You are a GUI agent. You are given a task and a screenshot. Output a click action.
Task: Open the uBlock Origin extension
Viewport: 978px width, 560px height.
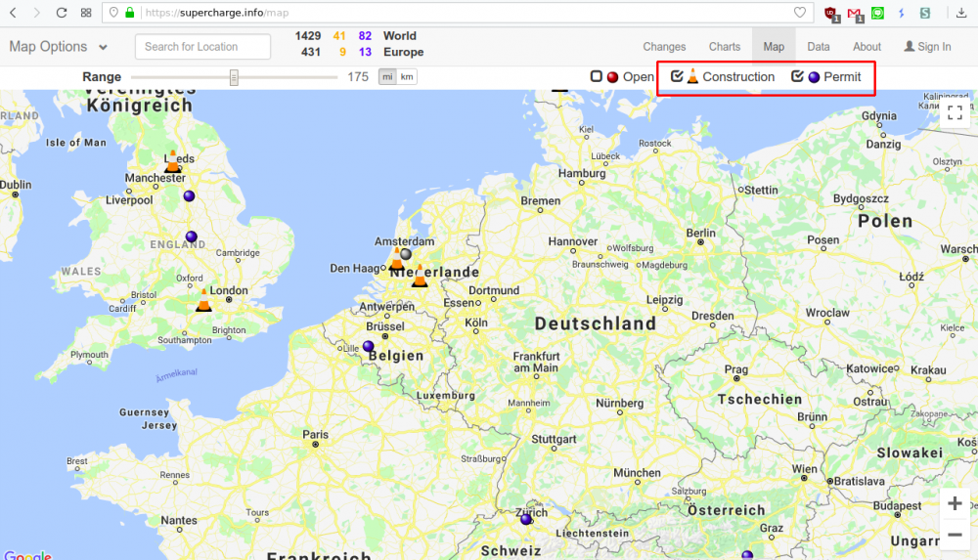(x=830, y=13)
